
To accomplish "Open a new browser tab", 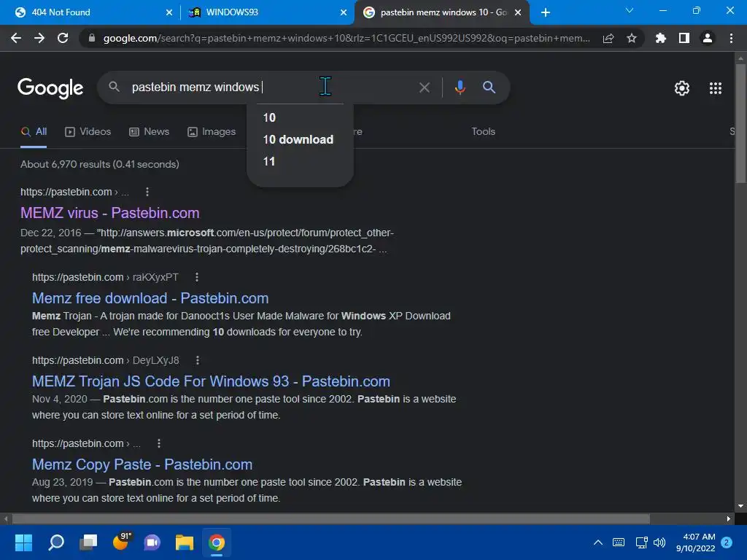I will click(x=546, y=12).
